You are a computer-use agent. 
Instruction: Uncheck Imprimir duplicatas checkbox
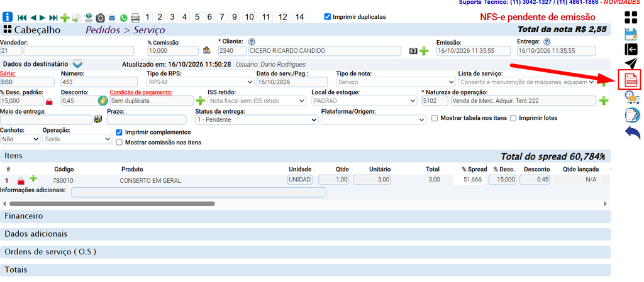pyautogui.click(x=327, y=17)
